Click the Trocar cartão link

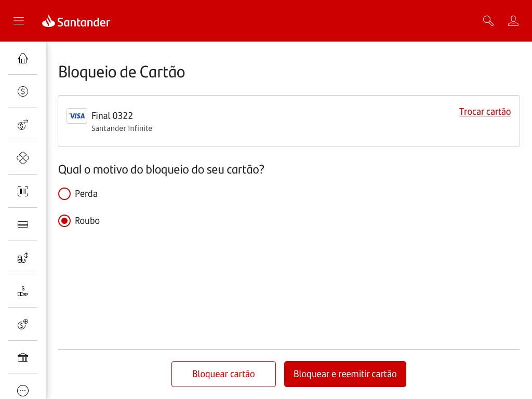click(485, 112)
